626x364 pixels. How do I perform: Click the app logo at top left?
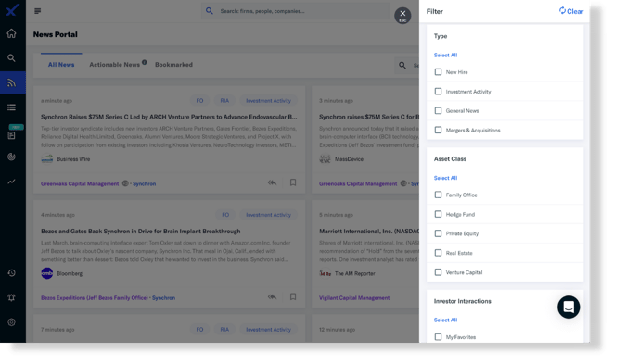coord(12,10)
